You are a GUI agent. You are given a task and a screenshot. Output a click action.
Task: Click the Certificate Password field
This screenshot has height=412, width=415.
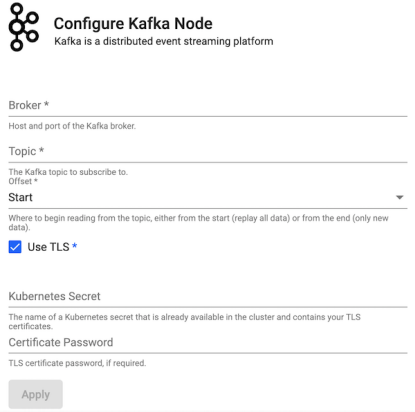pos(208,343)
